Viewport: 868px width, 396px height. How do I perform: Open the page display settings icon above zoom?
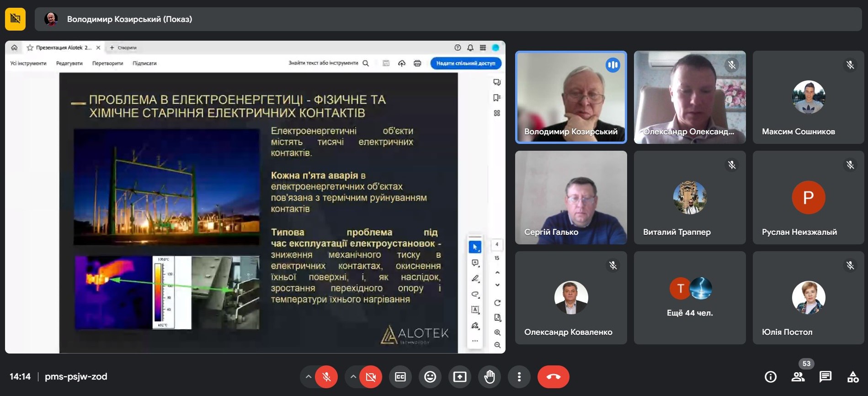497,317
